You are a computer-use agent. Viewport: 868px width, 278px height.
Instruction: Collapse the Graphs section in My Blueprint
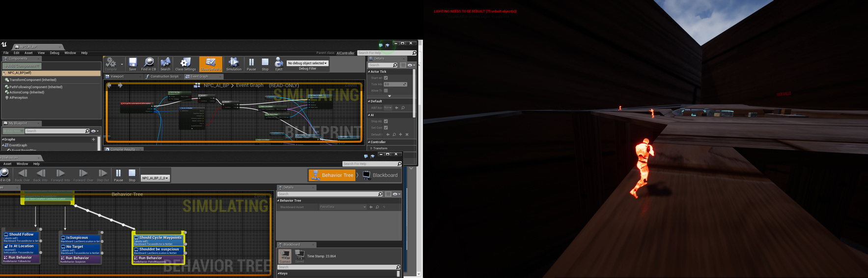coord(3,139)
